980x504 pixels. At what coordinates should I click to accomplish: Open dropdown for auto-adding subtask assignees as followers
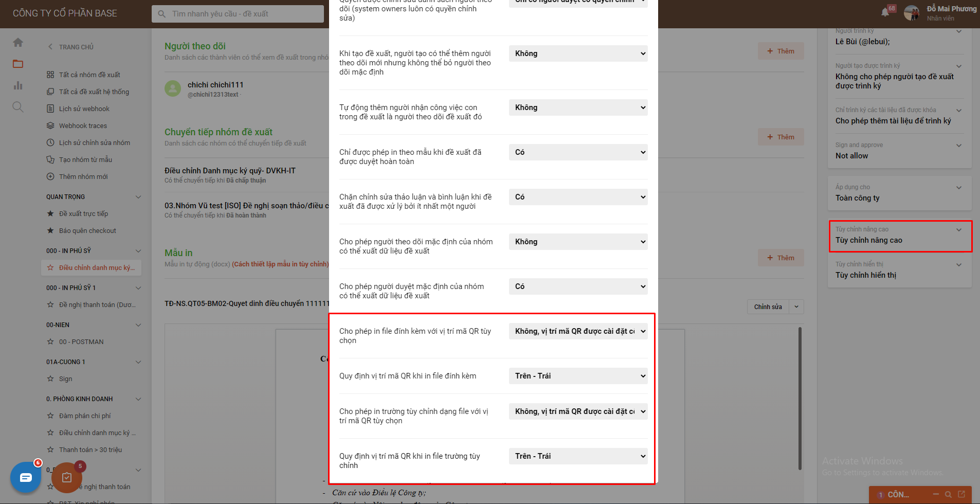(578, 107)
